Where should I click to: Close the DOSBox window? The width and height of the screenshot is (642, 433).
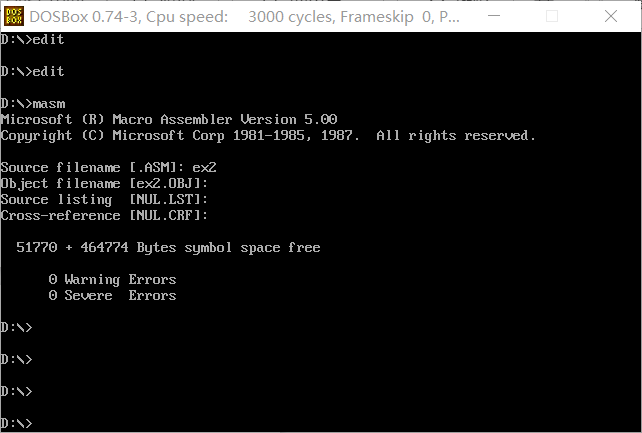point(610,16)
